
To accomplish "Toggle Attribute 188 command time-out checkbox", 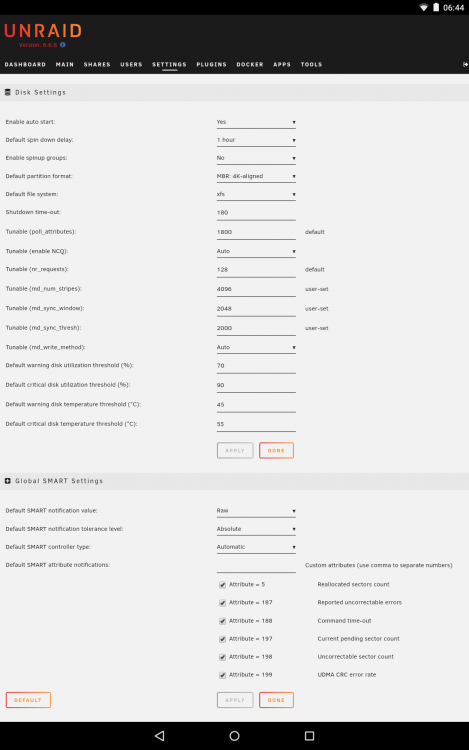I will [222, 621].
